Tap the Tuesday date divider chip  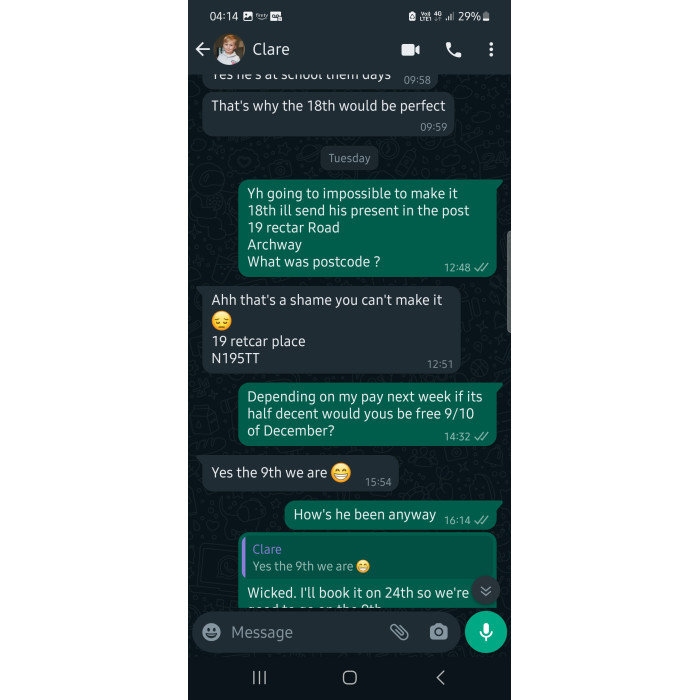[349, 158]
